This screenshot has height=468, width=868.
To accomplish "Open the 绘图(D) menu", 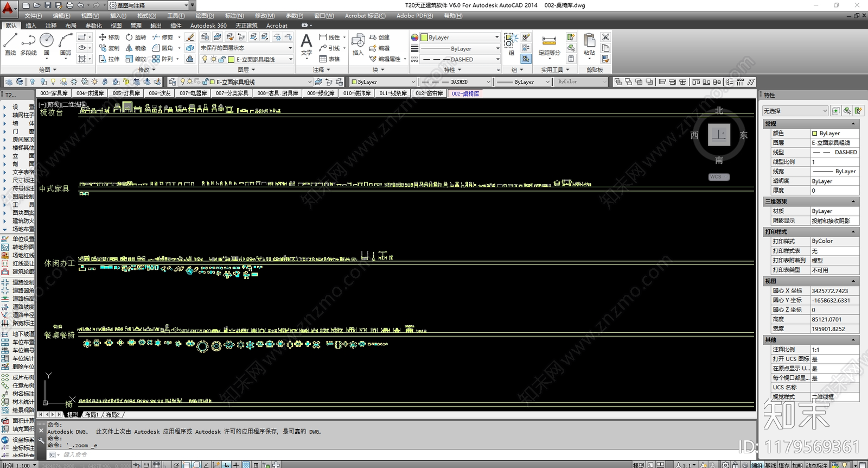I will pos(205,16).
